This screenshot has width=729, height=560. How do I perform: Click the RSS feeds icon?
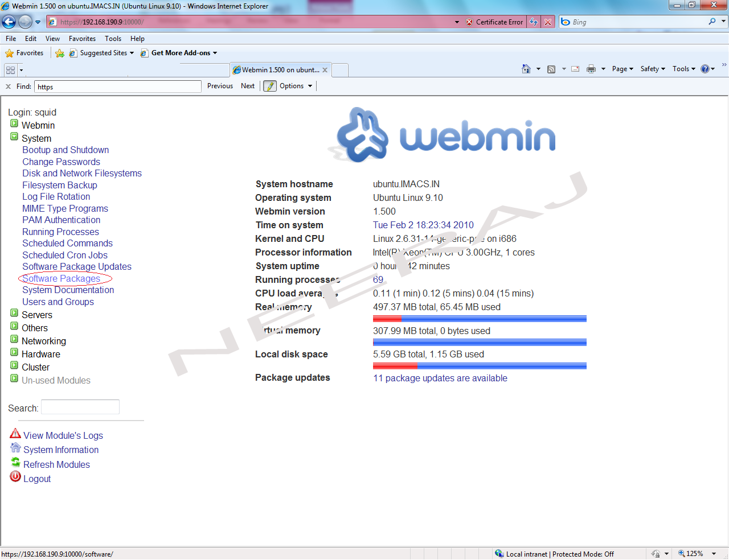pos(551,69)
